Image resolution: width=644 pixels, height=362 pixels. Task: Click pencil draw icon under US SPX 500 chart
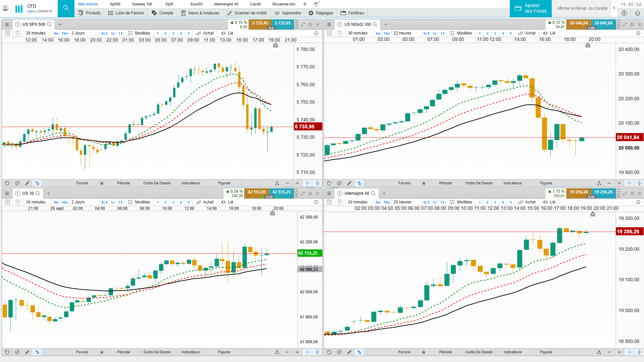pyautogui.click(x=27, y=183)
